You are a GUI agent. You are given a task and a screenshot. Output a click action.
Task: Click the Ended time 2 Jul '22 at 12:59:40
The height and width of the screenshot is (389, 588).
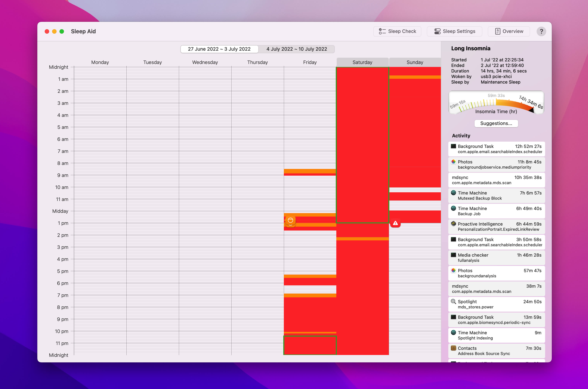point(502,65)
